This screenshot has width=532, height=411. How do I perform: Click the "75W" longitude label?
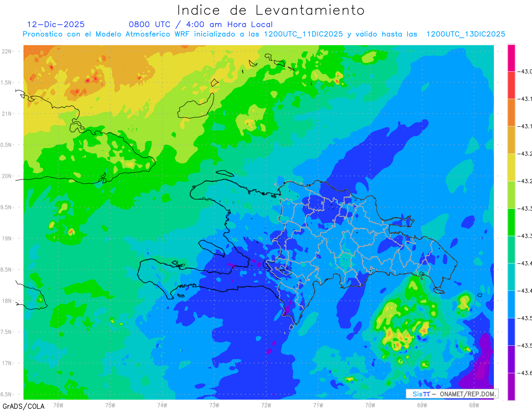110,404
